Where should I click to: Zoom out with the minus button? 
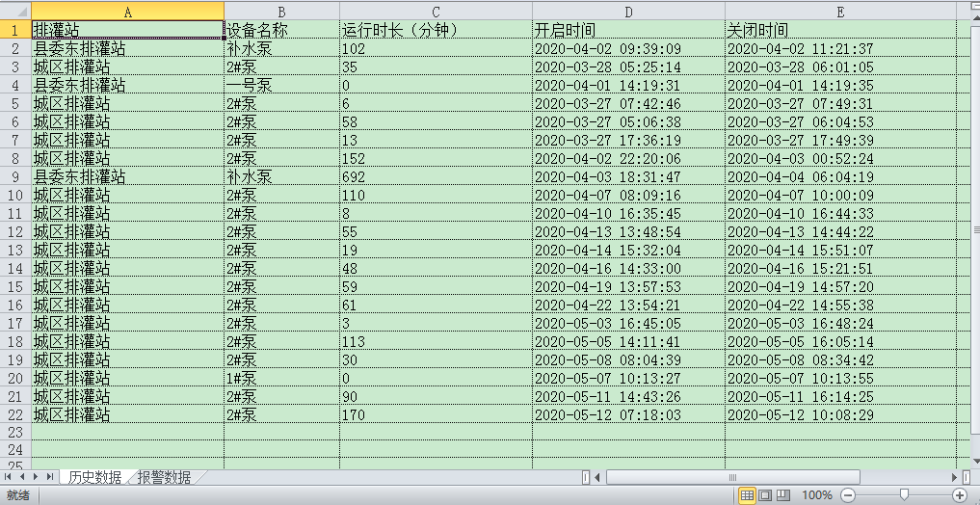click(x=847, y=495)
